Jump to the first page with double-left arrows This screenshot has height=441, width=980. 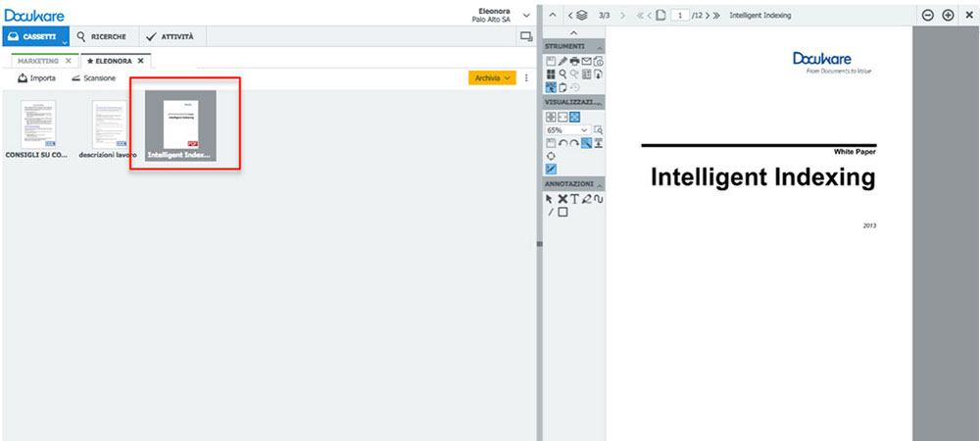[x=639, y=15]
